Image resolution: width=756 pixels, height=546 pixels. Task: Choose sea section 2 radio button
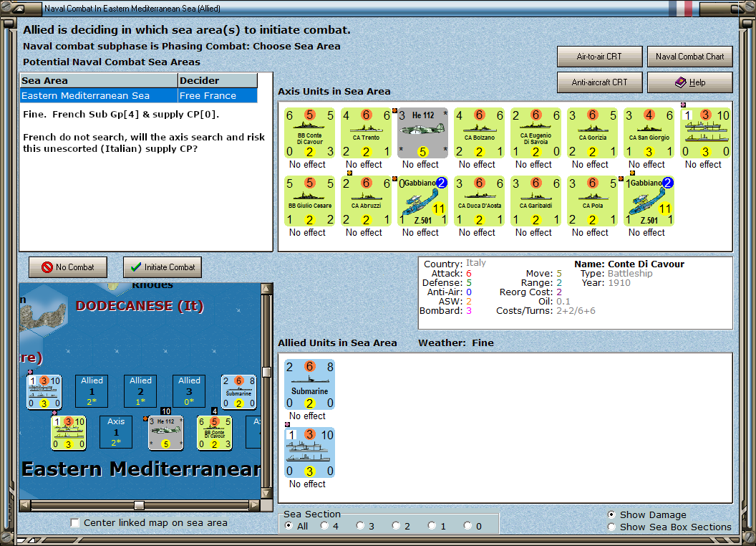click(396, 526)
